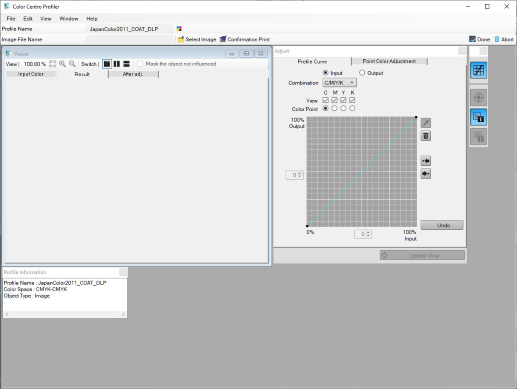Switch viewer to side-by-side split layout
The image size is (517, 389).
point(117,64)
